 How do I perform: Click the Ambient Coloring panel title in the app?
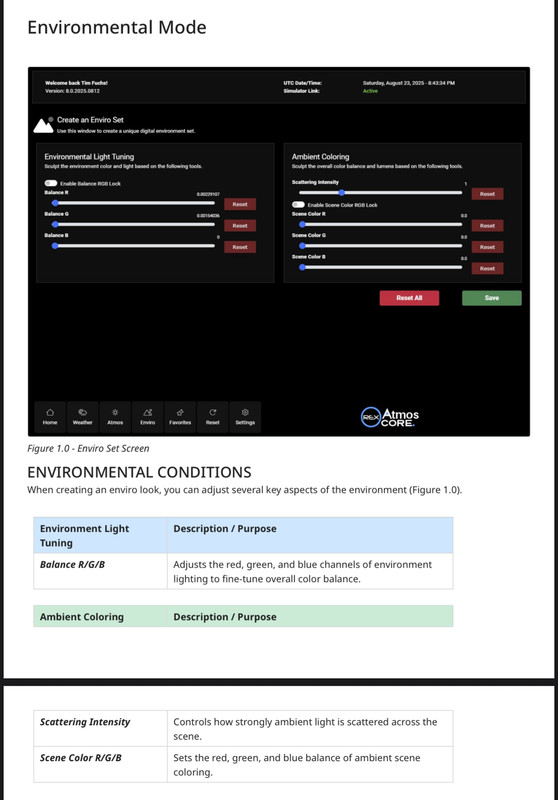click(x=320, y=157)
